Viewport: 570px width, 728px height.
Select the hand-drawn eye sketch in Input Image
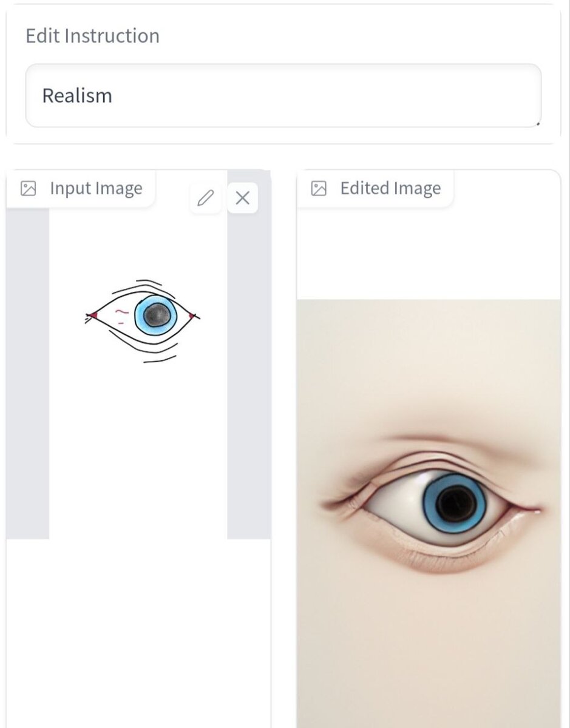point(143,320)
